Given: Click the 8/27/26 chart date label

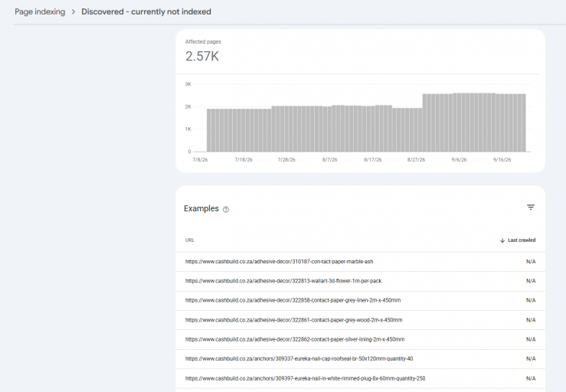Looking at the screenshot, I should [x=416, y=159].
